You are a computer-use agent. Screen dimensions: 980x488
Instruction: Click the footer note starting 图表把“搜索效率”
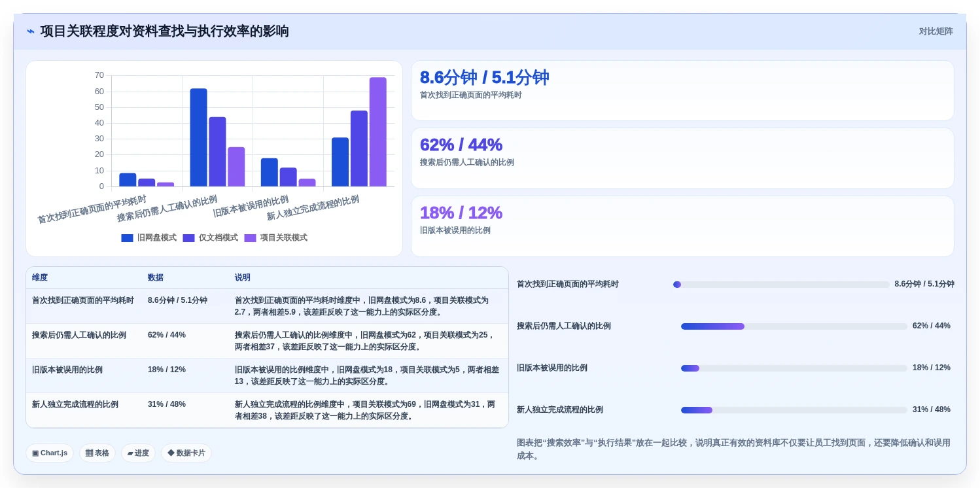click(x=733, y=449)
